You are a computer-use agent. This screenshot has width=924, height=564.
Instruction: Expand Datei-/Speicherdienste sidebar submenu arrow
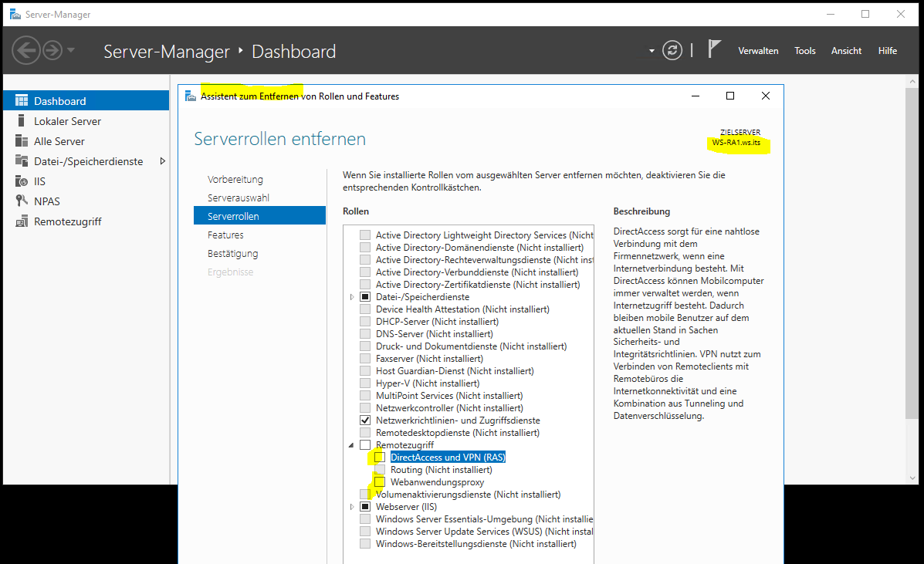[163, 160]
